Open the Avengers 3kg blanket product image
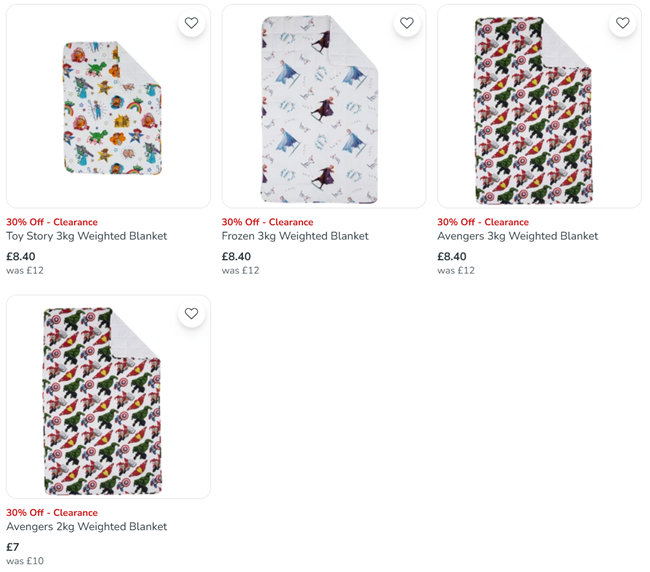This screenshot has height=572, width=650. pyautogui.click(x=539, y=106)
